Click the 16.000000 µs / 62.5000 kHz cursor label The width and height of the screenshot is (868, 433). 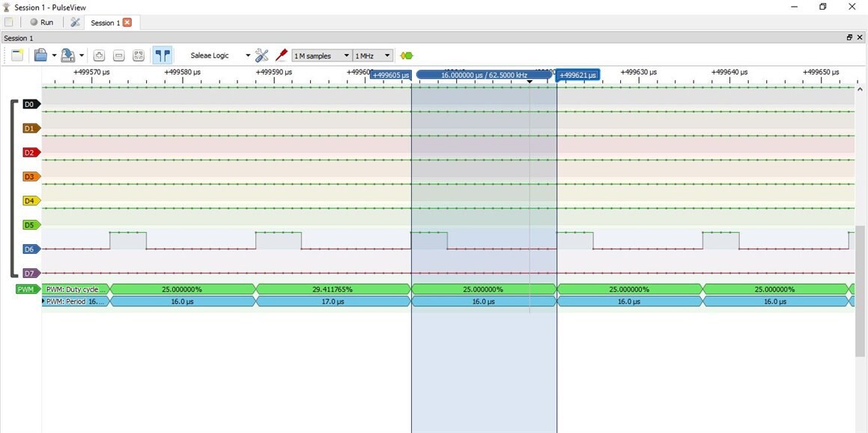pyautogui.click(x=485, y=75)
